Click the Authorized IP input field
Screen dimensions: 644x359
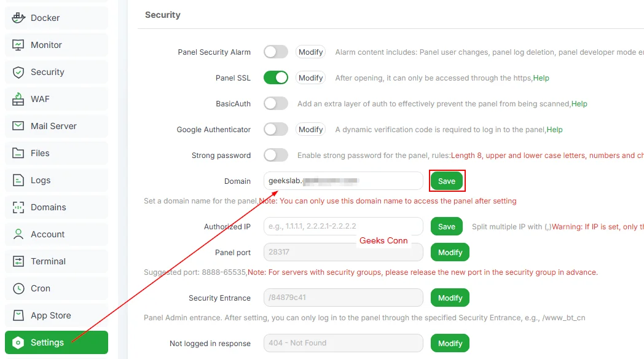point(343,226)
